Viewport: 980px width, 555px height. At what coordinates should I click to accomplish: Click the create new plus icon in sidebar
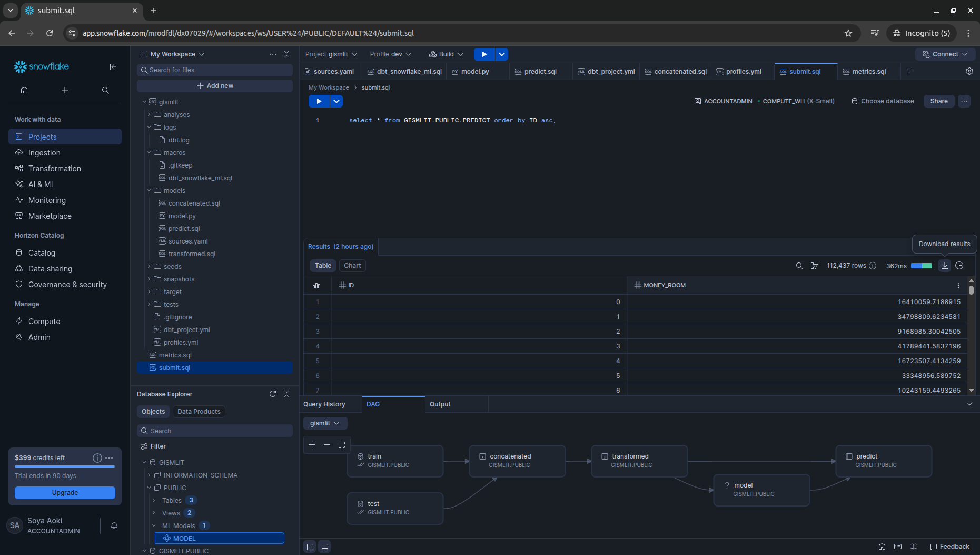(x=65, y=90)
